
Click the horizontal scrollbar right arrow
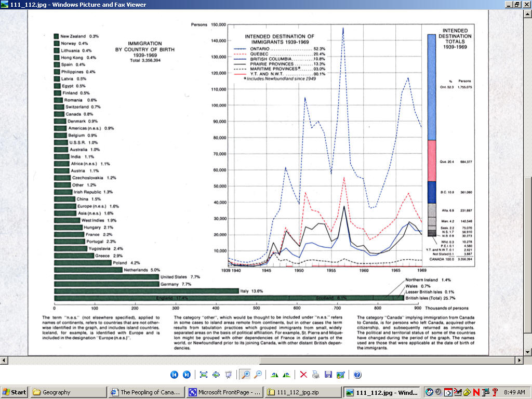[x=518, y=360]
